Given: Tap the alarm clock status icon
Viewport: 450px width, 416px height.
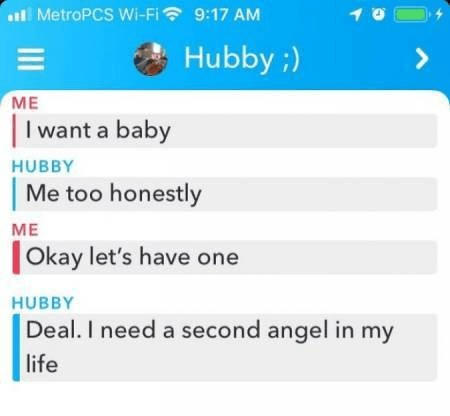Looking at the screenshot, I should [x=378, y=14].
